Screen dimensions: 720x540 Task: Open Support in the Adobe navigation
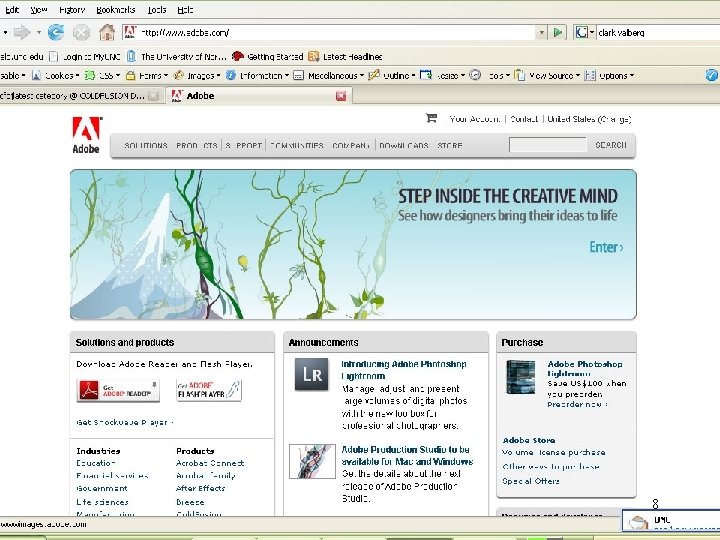pyautogui.click(x=243, y=146)
